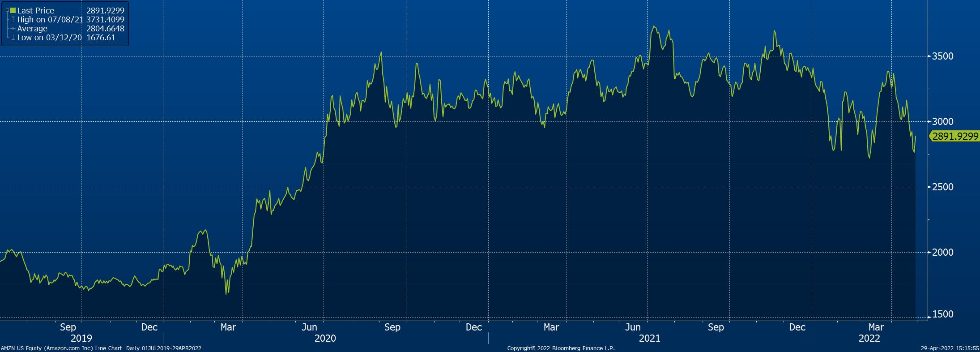Image resolution: width=980 pixels, height=352 pixels.
Task: Click the Average marker icon in legend
Action: coord(13,29)
